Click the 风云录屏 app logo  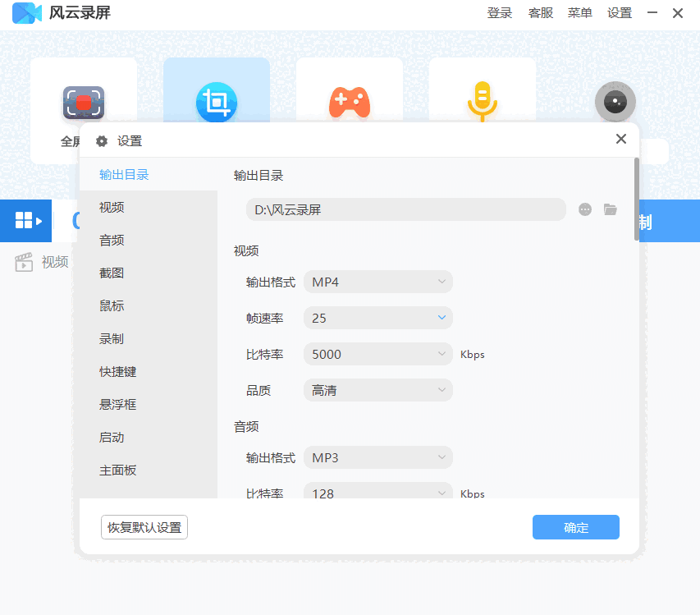(27, 12)
